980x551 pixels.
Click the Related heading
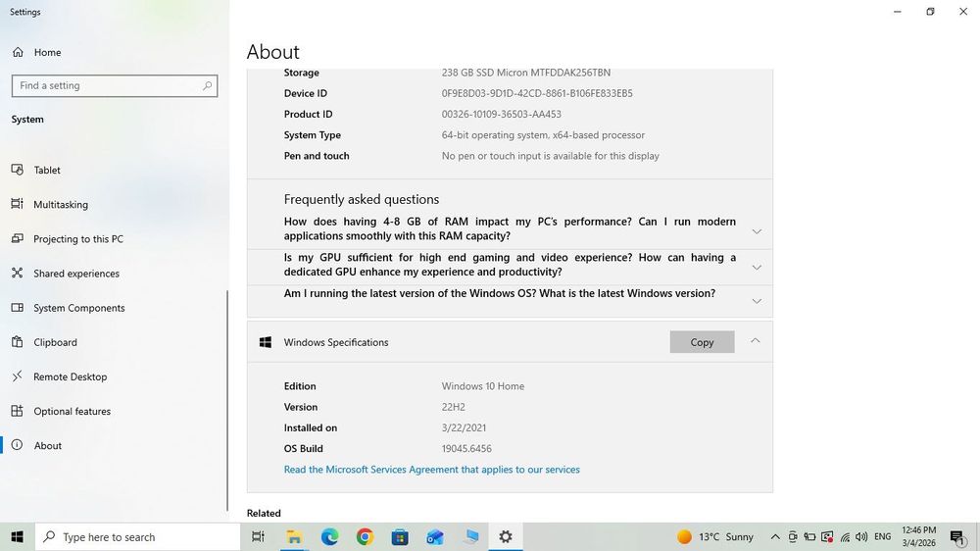coord(264,513)
